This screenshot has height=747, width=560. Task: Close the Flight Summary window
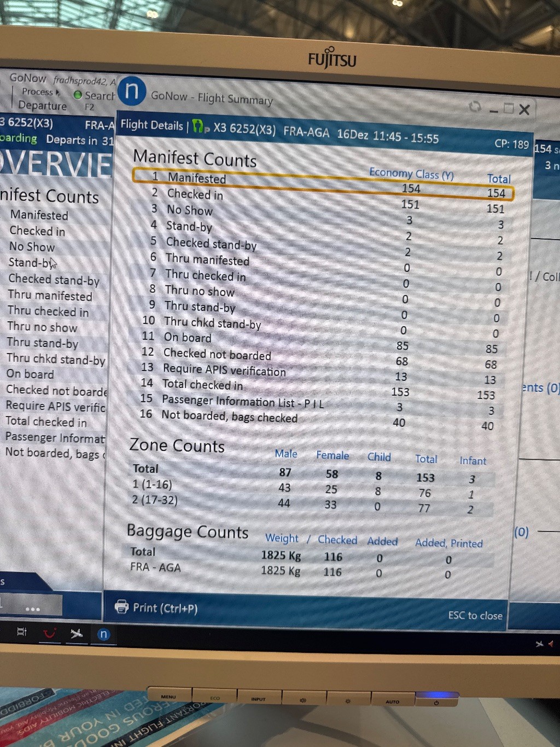tap(524, 110)
